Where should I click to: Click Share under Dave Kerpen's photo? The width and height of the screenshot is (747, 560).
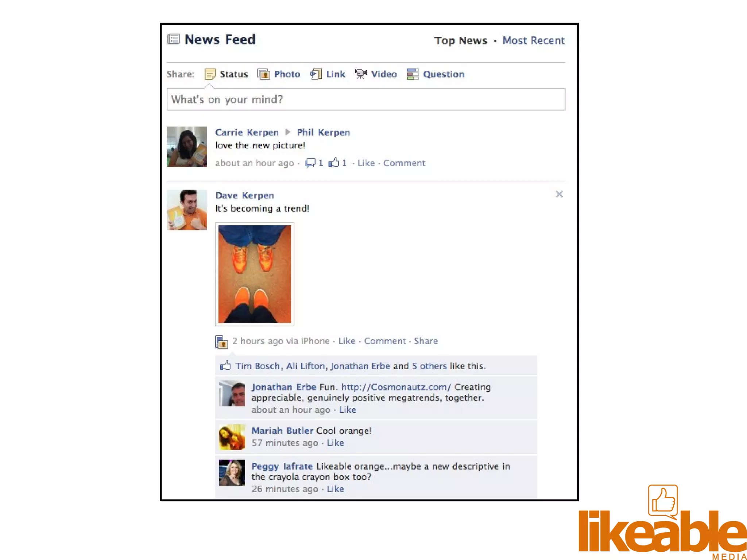pyautogui.click(x=426, y=341)
